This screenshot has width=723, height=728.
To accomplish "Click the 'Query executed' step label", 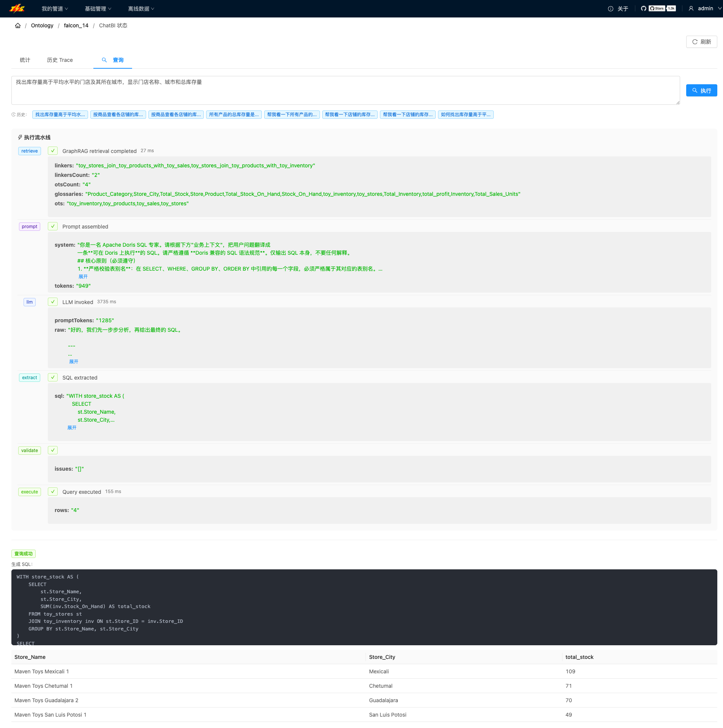I will click(82, 492).
